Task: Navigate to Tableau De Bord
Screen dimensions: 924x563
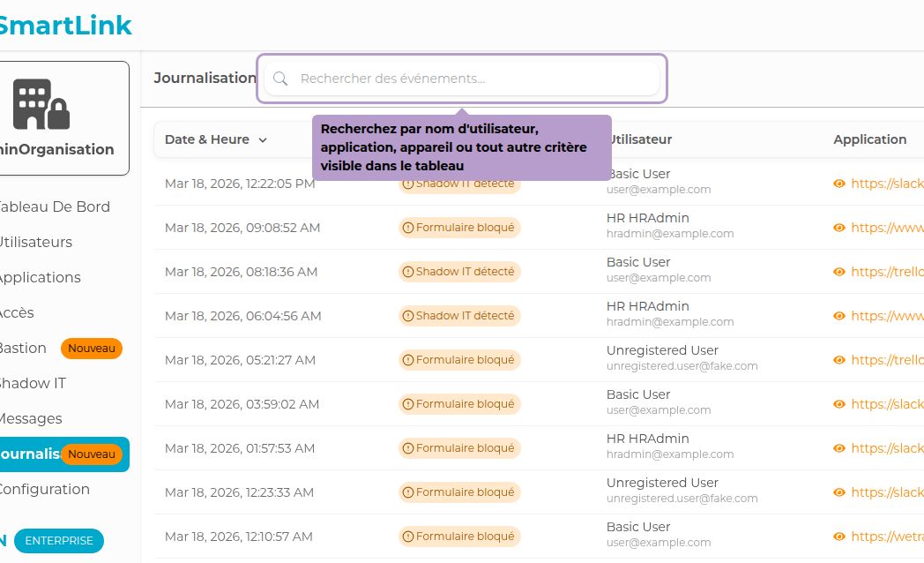Action: [x=53, y=206]
